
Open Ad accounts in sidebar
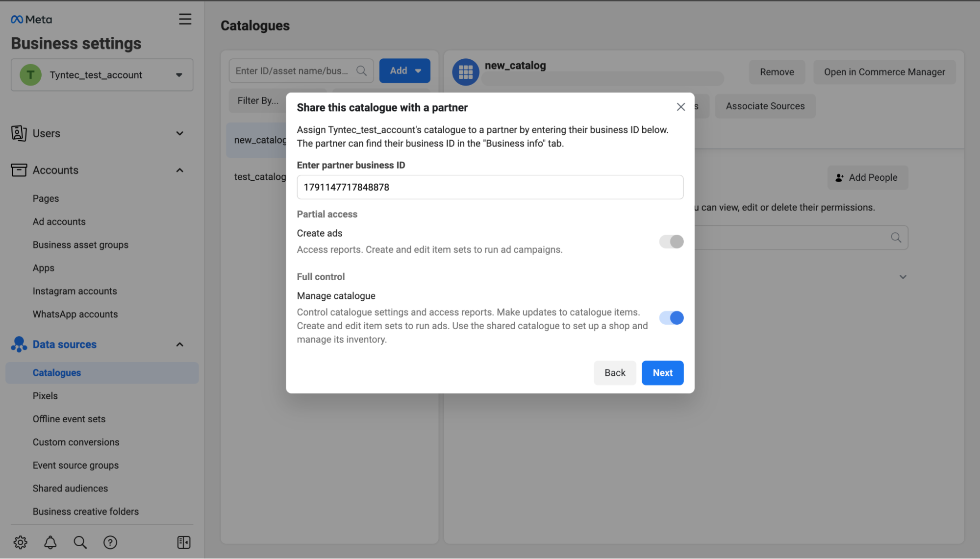pos(59,221)
